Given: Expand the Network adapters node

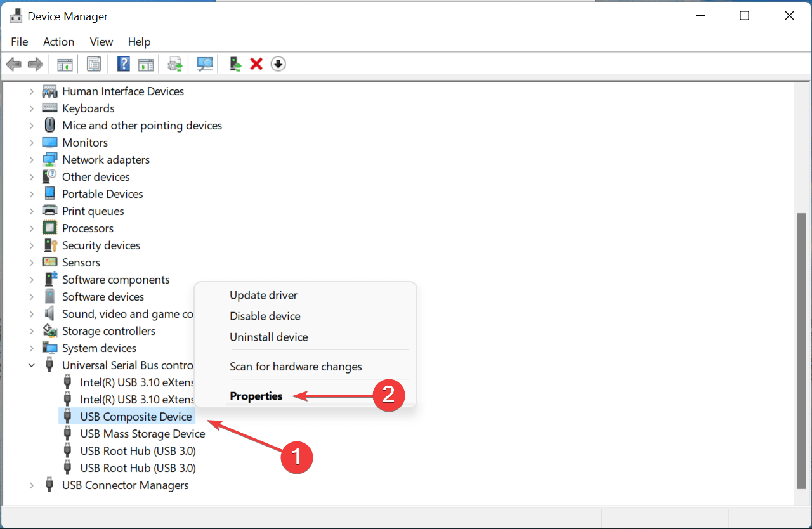Looking at the screenshot, I should 32,160.
